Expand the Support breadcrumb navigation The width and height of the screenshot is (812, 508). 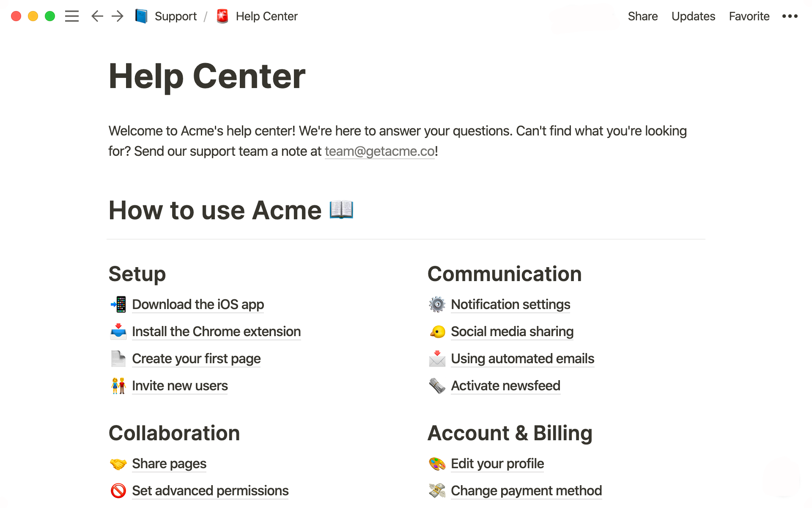[174, 16]
